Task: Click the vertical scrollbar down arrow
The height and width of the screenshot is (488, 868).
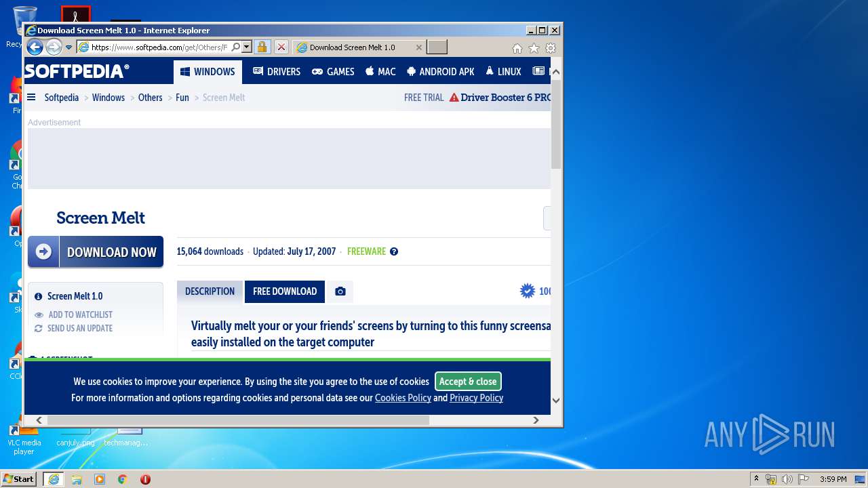Action: [556, 400]
